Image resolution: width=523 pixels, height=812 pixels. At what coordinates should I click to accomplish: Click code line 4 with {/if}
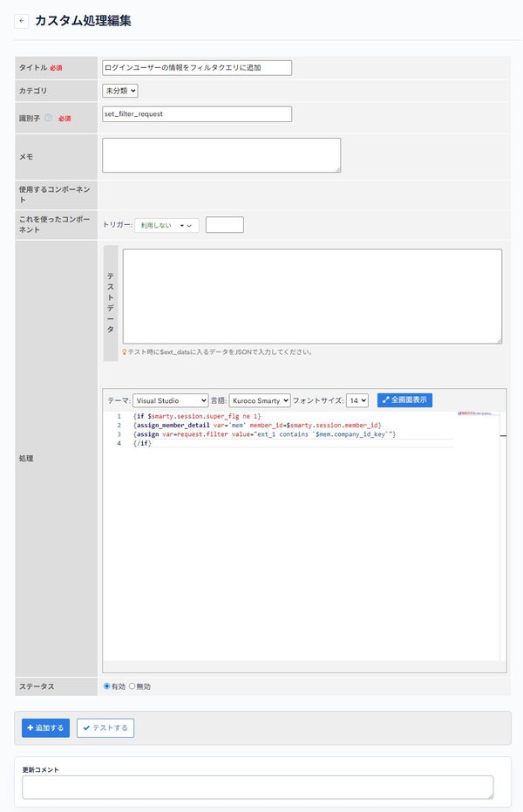(142, 443)
